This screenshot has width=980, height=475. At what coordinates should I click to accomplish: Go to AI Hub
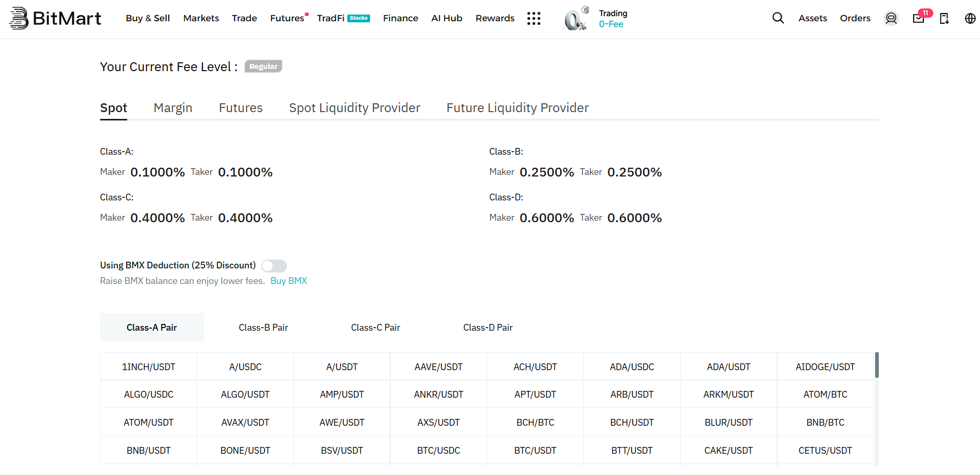447,18
